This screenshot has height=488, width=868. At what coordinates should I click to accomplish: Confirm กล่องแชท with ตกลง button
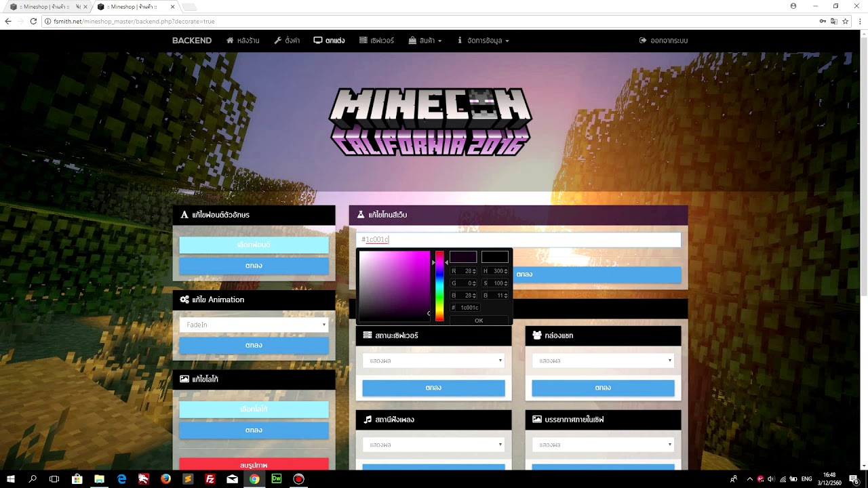[603, 388]
